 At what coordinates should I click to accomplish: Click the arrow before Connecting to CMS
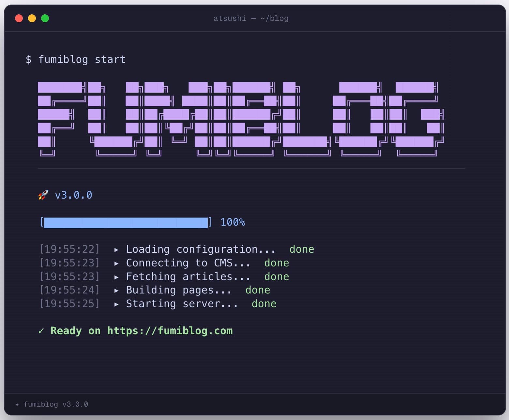[116, 263]
